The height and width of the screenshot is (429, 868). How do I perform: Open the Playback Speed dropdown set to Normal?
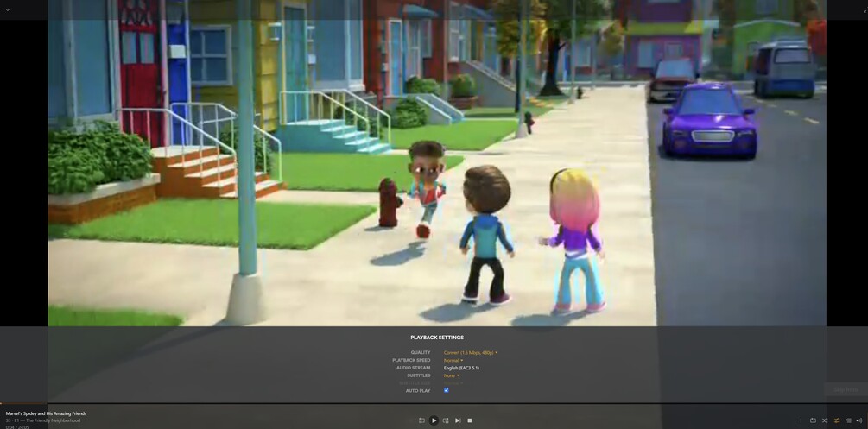453,360
